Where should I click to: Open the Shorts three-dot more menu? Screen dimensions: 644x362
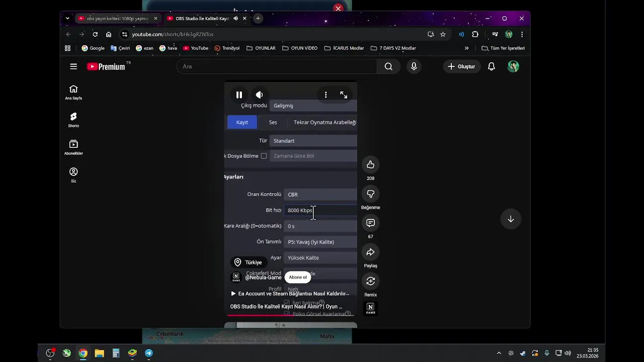[326, 95]
